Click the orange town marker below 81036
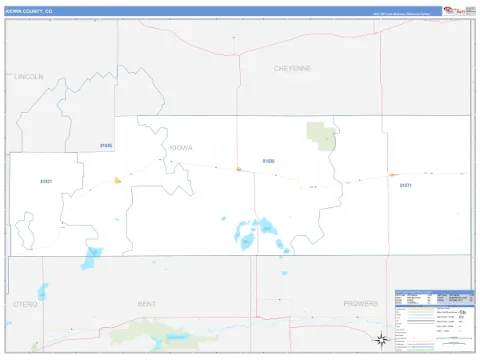 [x=239, y=169]
